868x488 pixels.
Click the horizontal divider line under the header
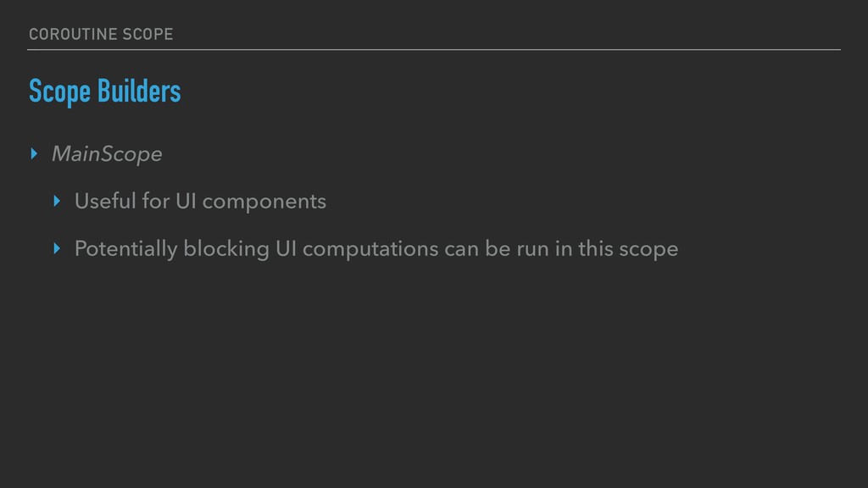point(434,50)
